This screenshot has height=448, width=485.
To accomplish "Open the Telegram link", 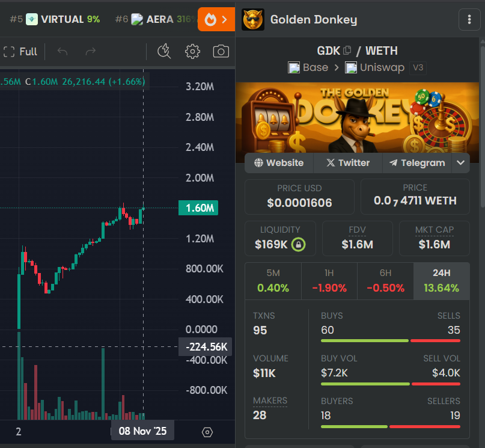I will click(417, 163).
